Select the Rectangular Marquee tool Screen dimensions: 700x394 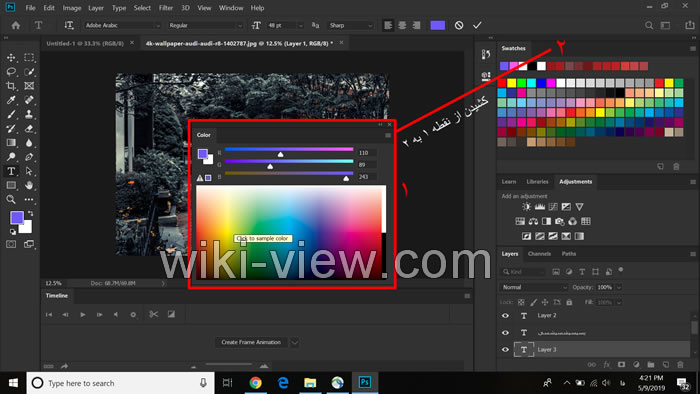tap(29, 58)
